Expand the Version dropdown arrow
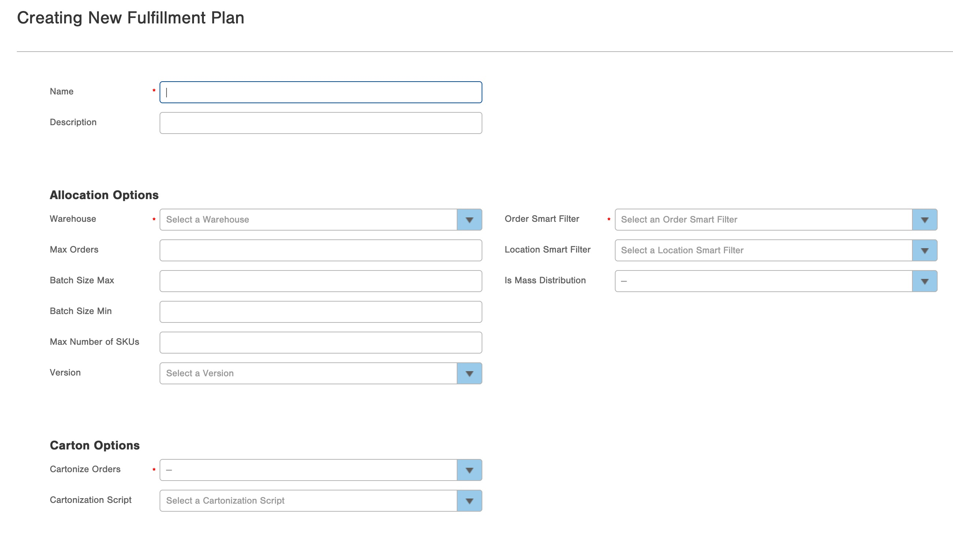Screen dimensions: 953x560 coord(469,374)
